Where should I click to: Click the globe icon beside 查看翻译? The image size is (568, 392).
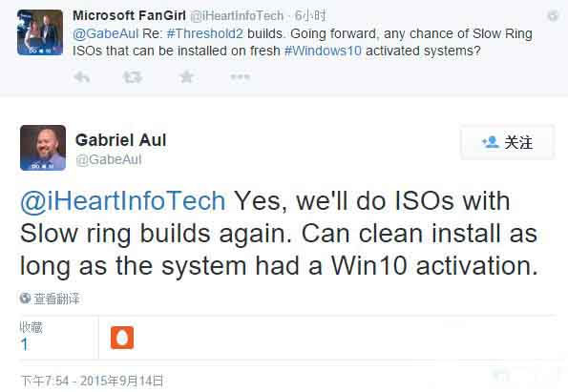click(25, 299)
